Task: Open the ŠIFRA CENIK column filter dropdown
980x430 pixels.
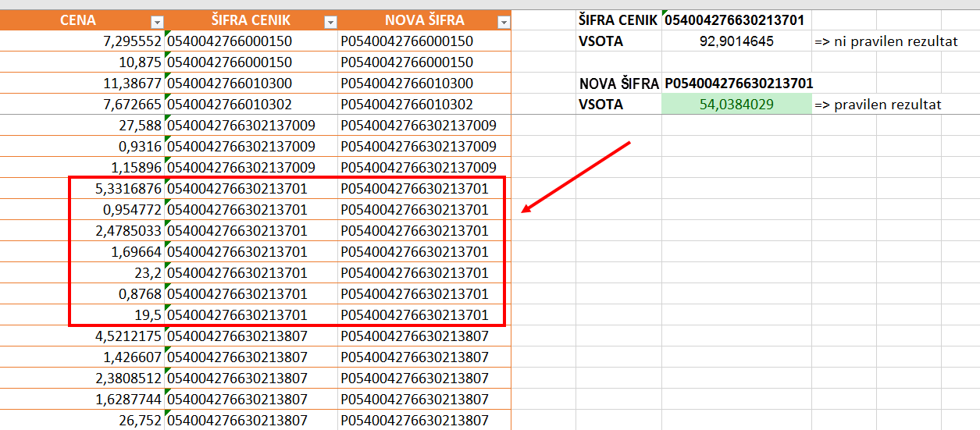Action: tap(330, 22)
